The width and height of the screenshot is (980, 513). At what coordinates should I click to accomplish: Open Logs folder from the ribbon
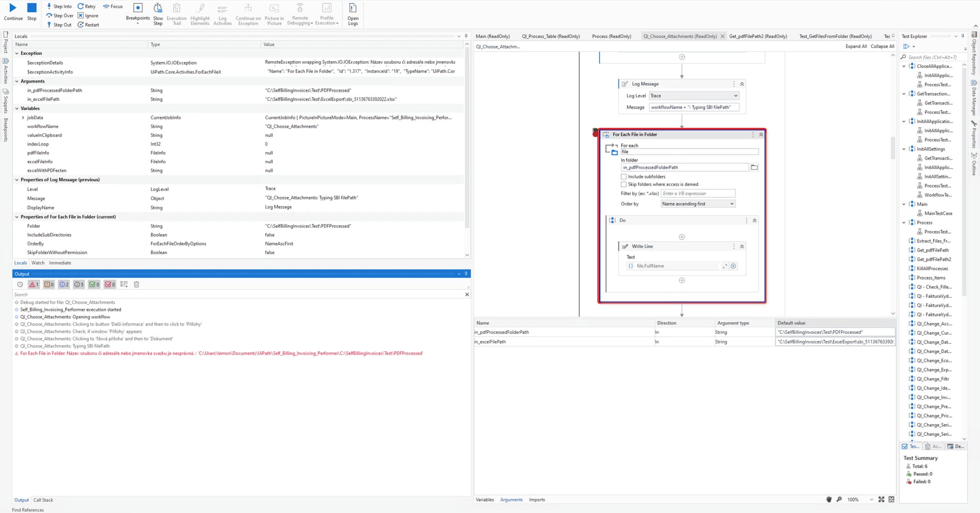pos(353,14)
